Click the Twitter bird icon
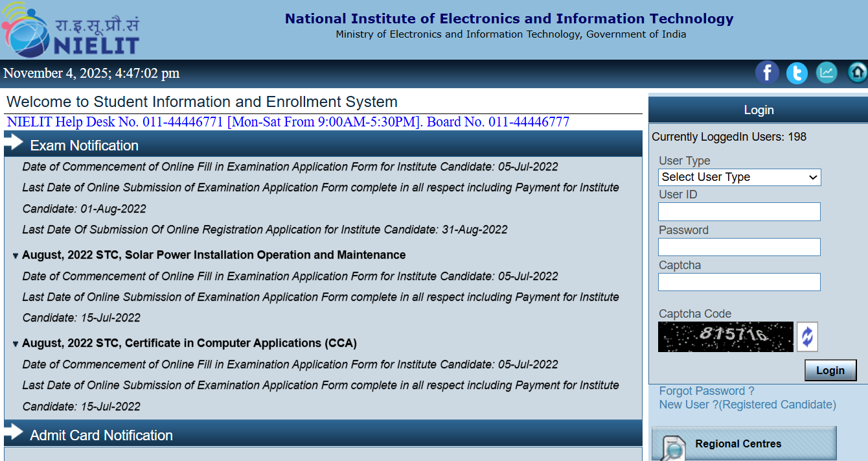Viewport: 868px width, 461px height. [797, 73]
